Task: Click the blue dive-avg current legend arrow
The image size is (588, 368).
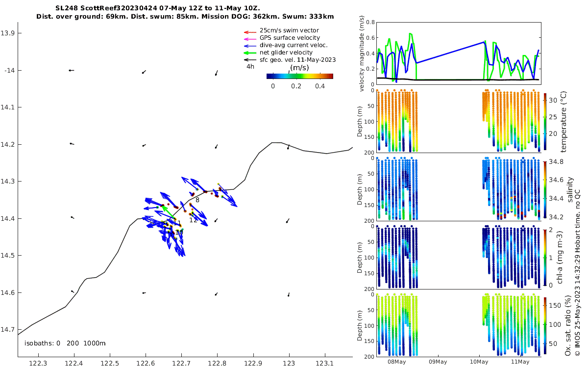Action: coord(250,45)
